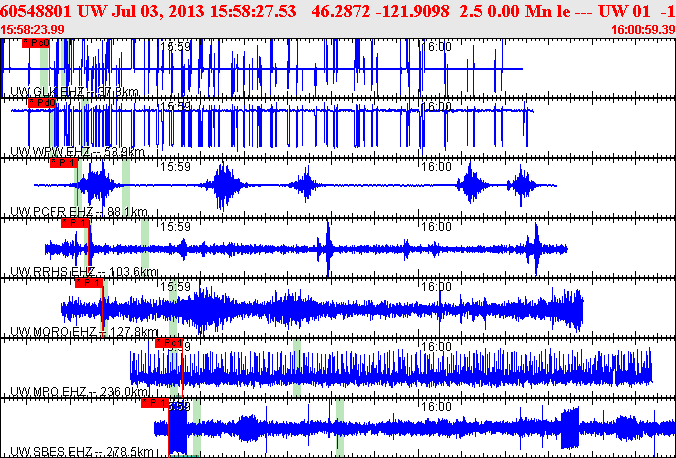The width and height of the screenshot is (676, 458).
Task: Click the origin time 15:58:27.53 in header
Action: click(x=254, y=11)
